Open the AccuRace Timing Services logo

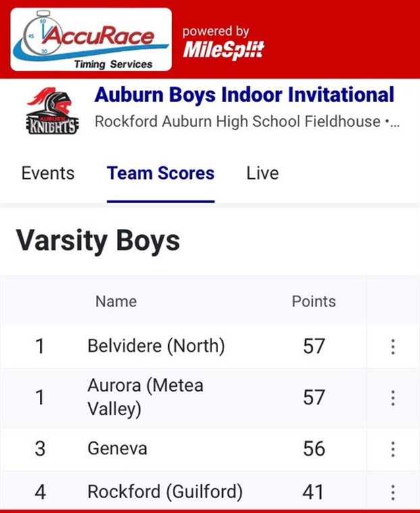click(91, 40)
